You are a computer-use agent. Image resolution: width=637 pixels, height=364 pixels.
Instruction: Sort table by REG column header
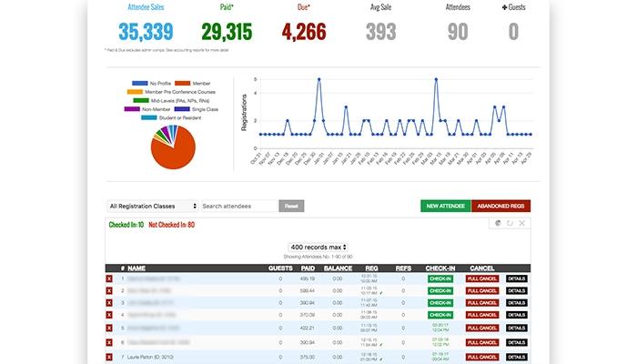pos(371,268)
